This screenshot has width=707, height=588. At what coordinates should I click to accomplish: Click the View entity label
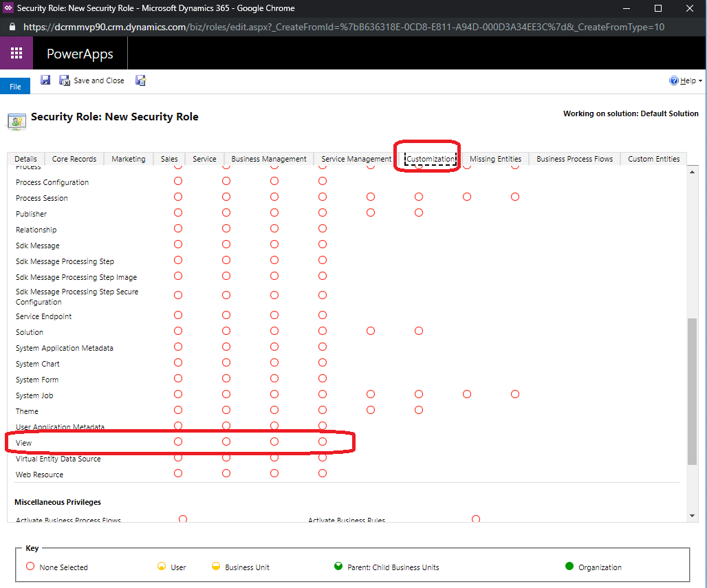tap(23, 443)
